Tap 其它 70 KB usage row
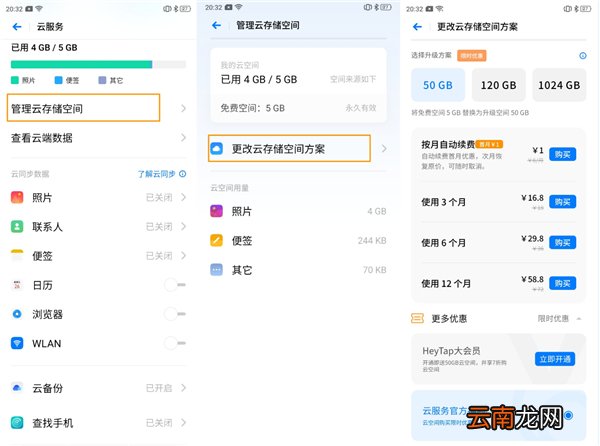The width and height of the screenshot is (600, 446). tap(298, 270)
